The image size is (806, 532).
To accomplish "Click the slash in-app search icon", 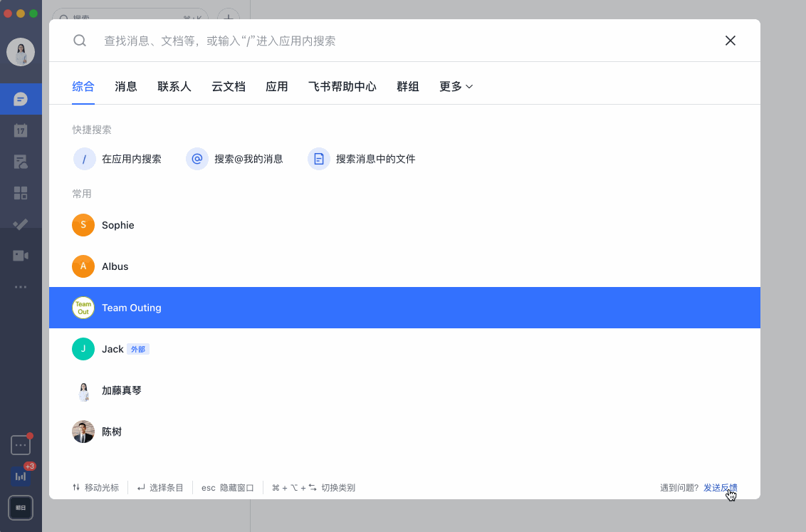I will pos(84,159).
